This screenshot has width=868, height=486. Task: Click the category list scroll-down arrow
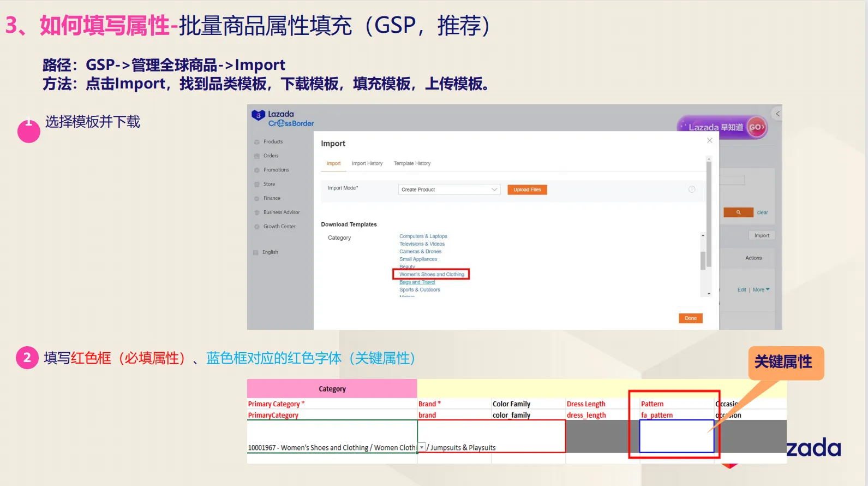pyautogui.click(x=709, y=294)
